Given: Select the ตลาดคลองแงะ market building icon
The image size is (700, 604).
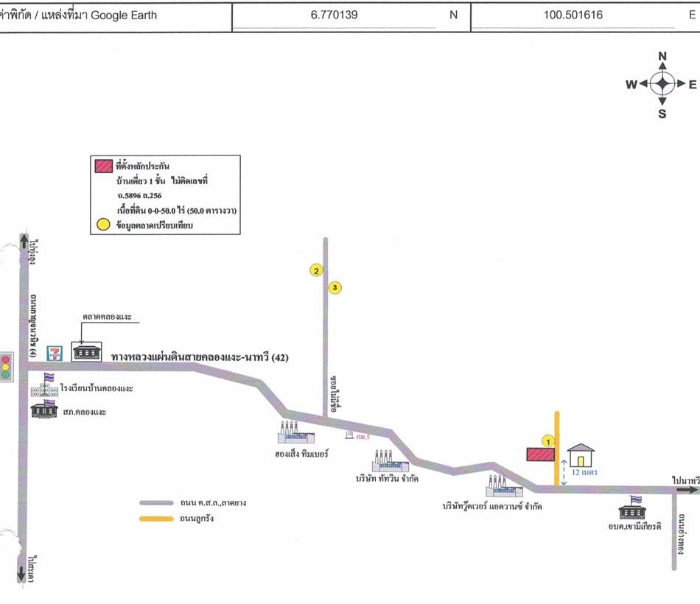Looking at the screenshot, I should pyautogui.click(x=86, y=351).
